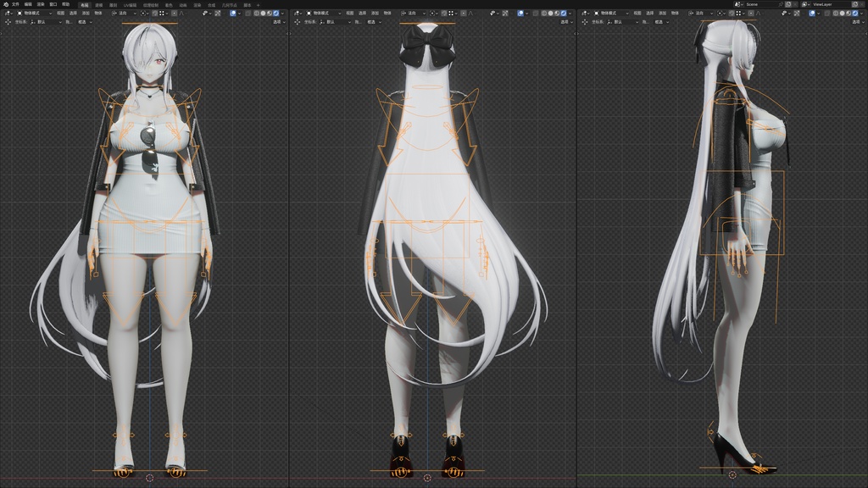Open the editor type selector icon
The image size is (868, 488).
click(x=8, y=14)
